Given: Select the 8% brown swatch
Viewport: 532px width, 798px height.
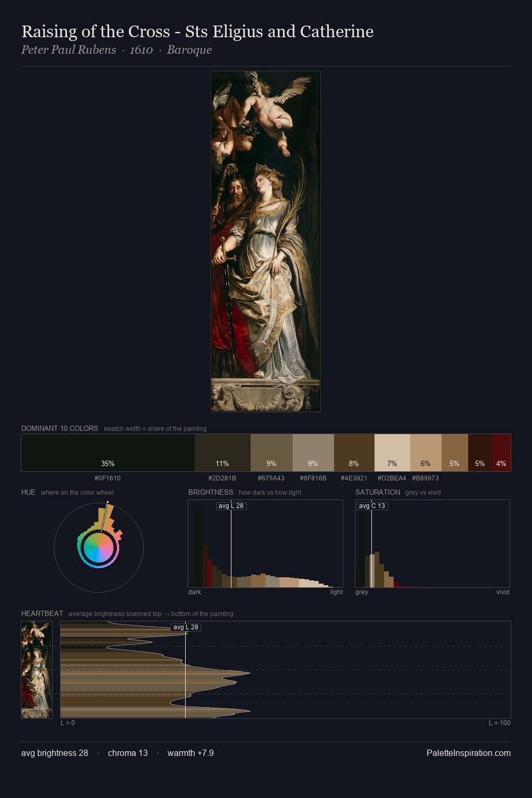Looking at the screenshot, I should pos(354,453).
